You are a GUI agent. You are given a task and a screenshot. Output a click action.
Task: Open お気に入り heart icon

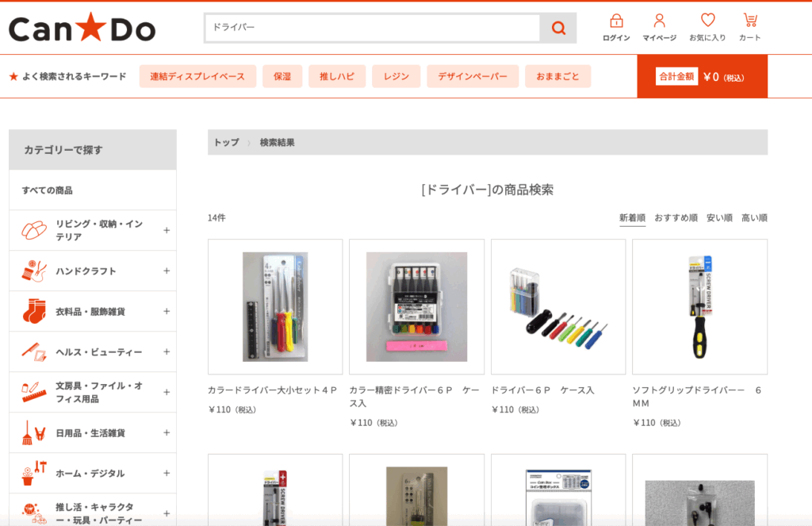pos(707,20)
